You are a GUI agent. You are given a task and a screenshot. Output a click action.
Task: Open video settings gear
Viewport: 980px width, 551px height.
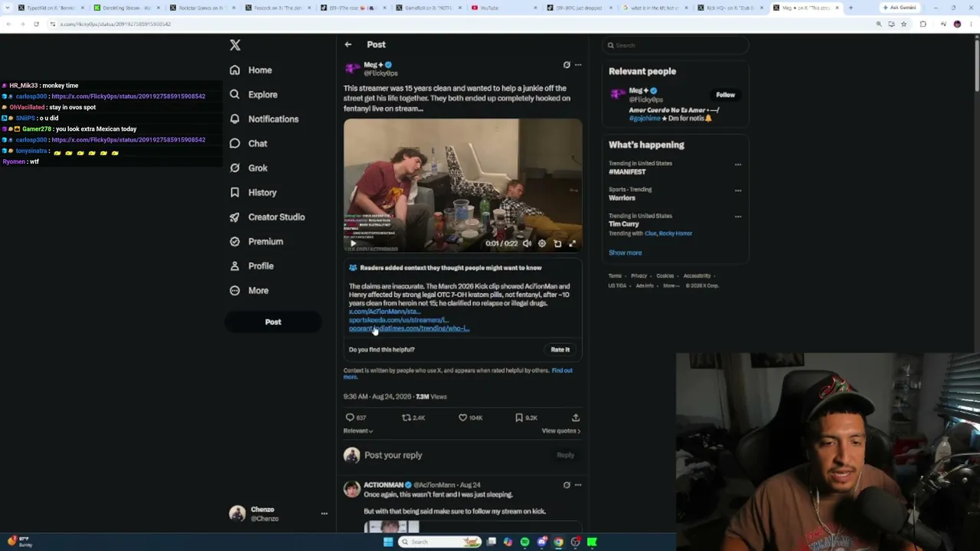point(542,243)
